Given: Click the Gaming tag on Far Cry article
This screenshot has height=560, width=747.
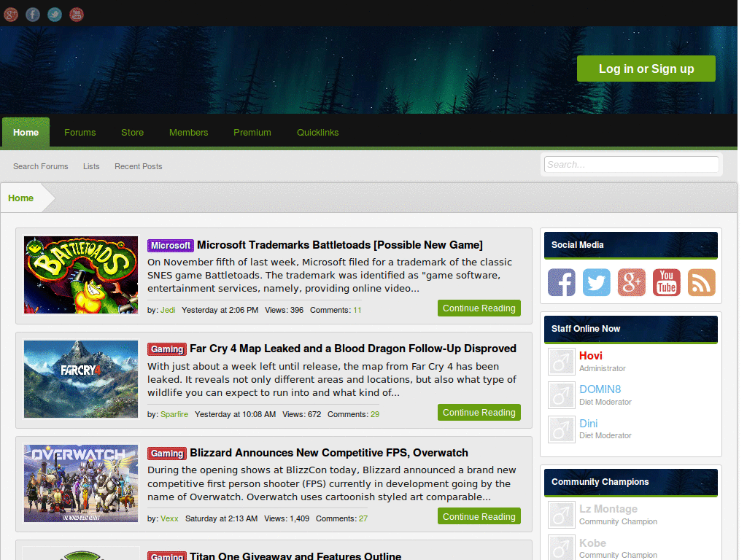Looking at the screenshot, I should [167, 349].
